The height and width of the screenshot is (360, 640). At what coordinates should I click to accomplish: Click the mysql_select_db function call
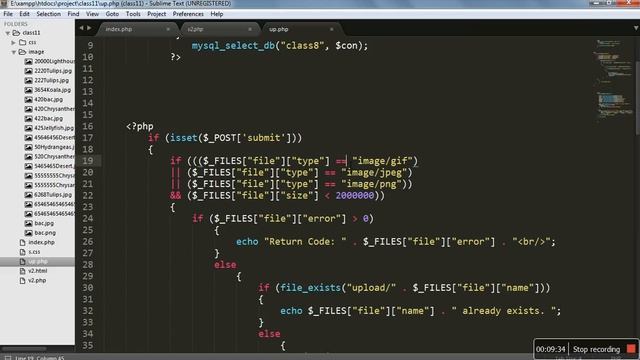[233, 46]
